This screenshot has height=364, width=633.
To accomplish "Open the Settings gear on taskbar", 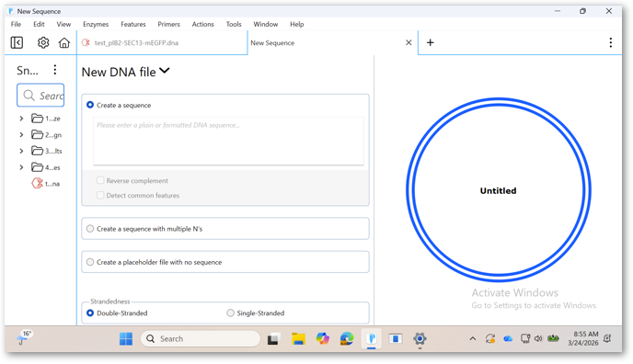I will [420, 339].
